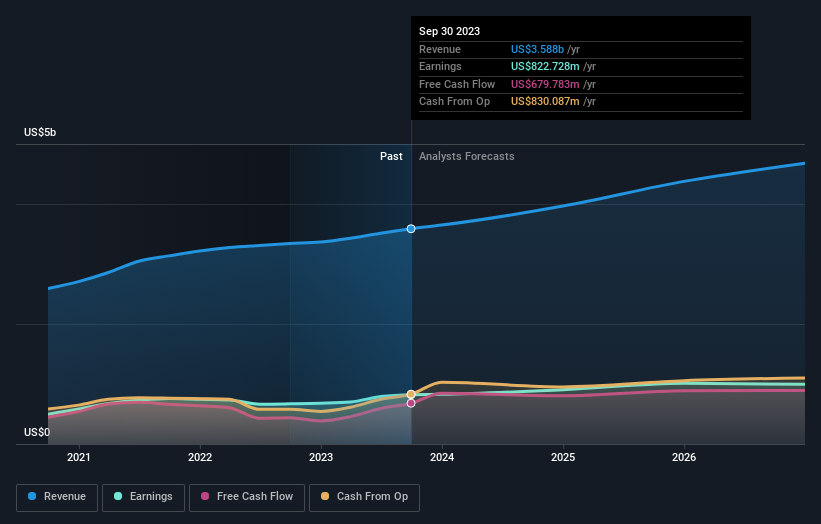
Task: Toggle the Free Cash Flow legend series
Action: pyautogui.click(x=247, y=497)
